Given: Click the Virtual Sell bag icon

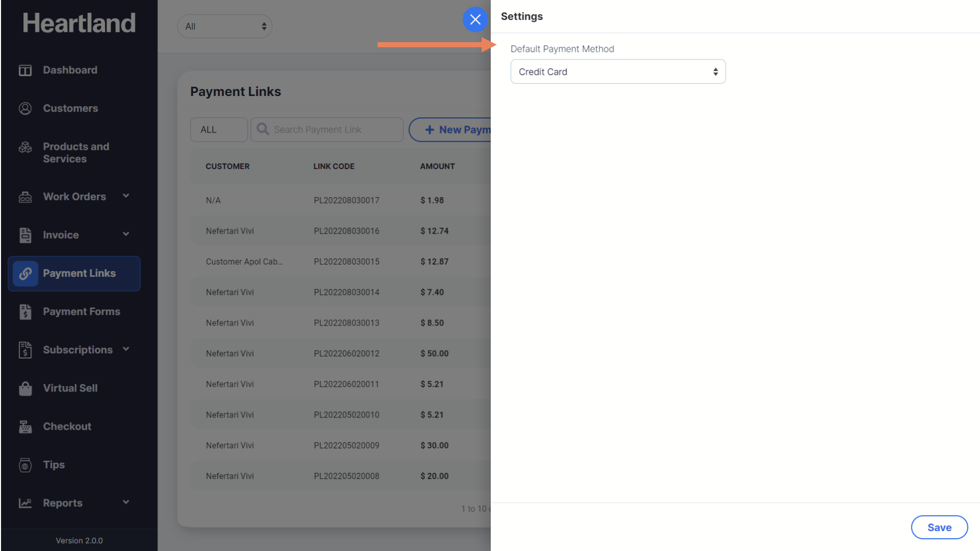Looking at the screenshot, I should [25, 388].
